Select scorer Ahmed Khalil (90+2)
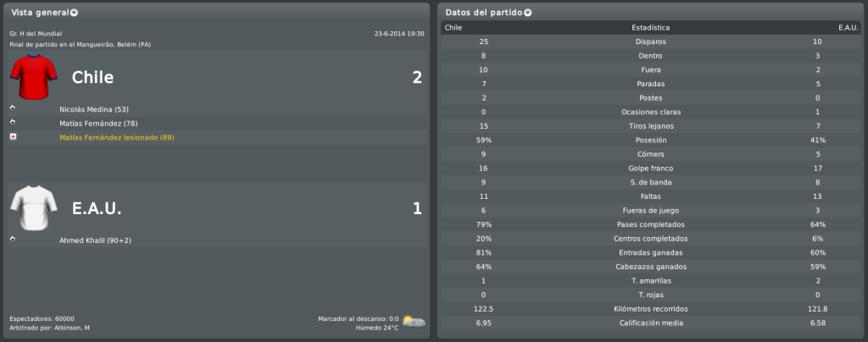The width and height of the screenshot is (868, 342). click(x=95, y=240)
